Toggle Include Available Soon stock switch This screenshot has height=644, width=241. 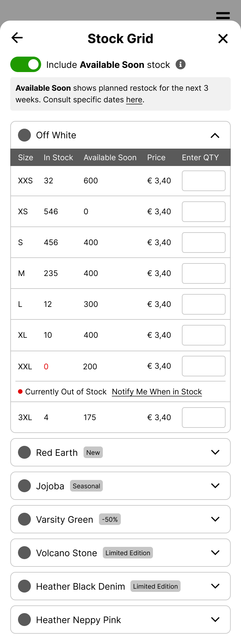(x=26, y=65)
